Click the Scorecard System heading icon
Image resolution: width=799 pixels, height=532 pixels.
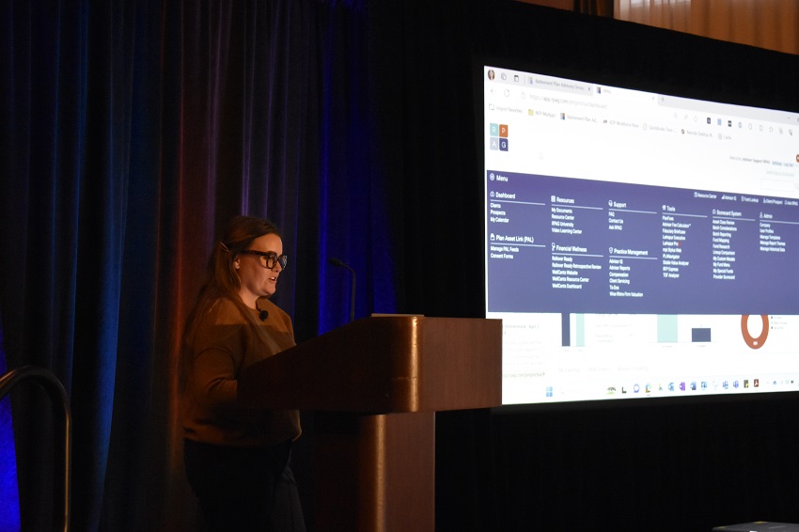[714, 211]
